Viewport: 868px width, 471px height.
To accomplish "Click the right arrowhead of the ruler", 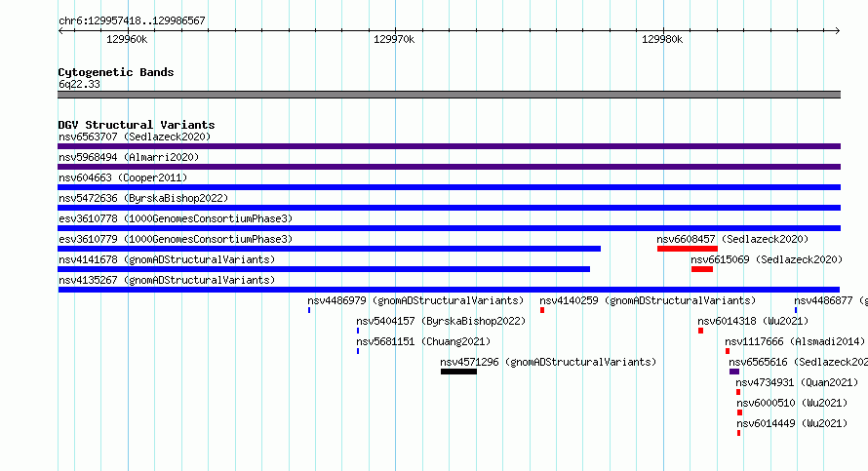I will [838, 31].
